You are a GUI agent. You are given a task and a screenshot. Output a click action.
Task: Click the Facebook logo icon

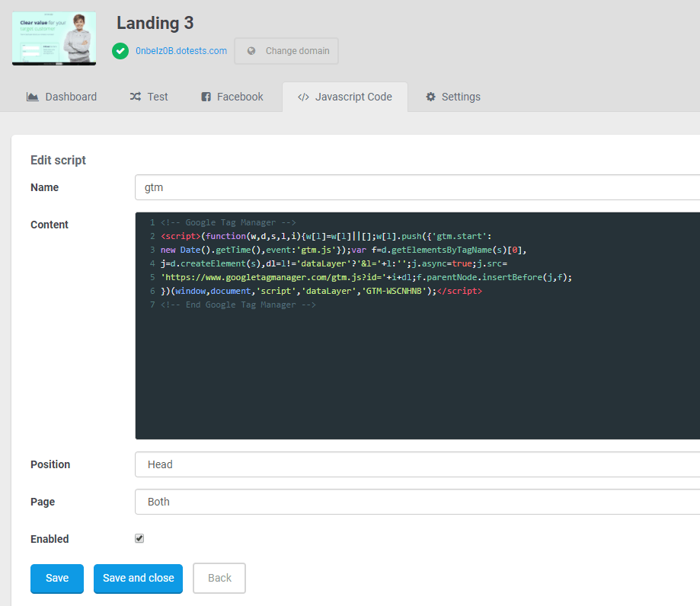click(206, 97)
